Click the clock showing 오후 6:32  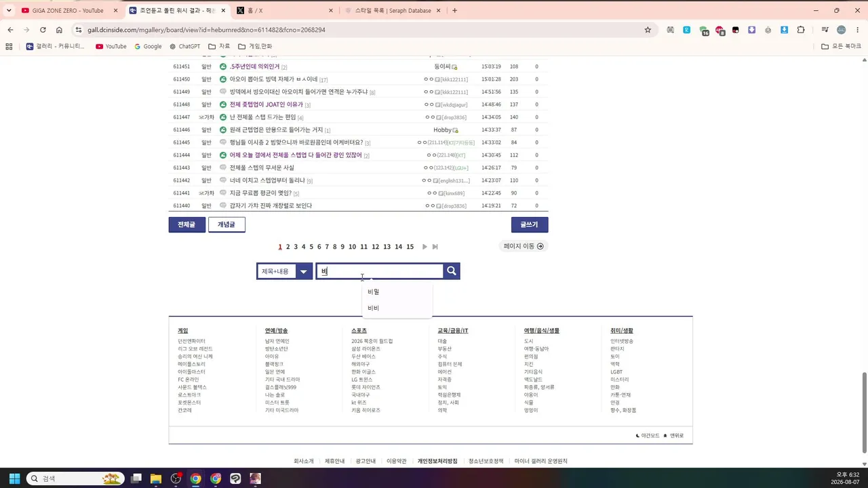[x=848, y=474]
